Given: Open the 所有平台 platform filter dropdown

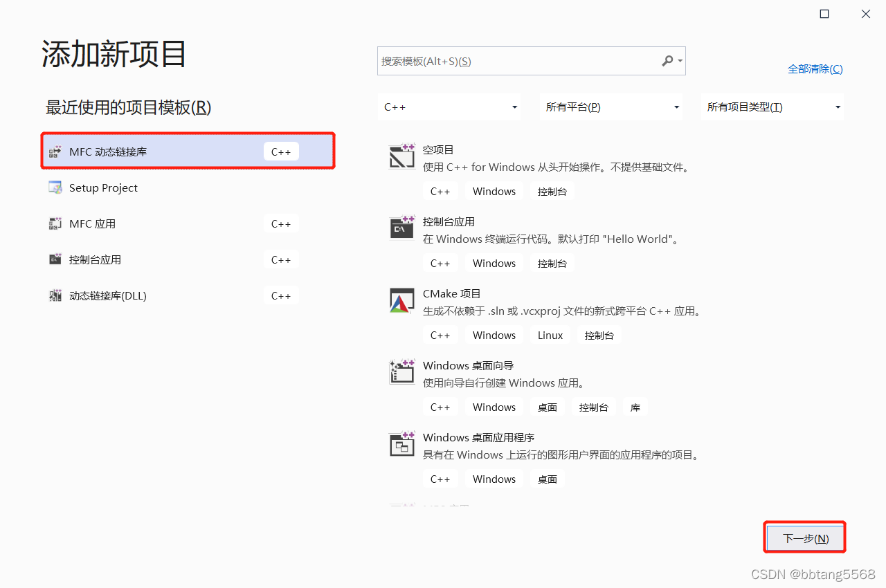Looking at the screenshot, I should (x=611, y=107).
